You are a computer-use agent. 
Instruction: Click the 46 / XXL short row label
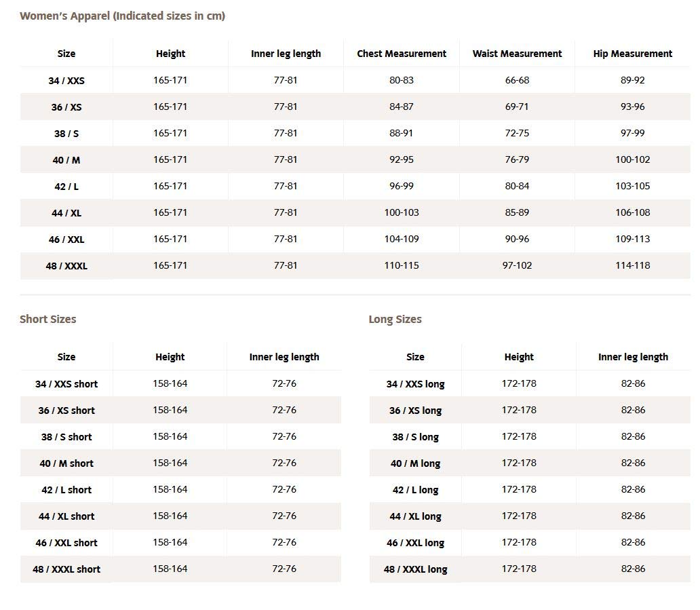click(x=66, y=543)
